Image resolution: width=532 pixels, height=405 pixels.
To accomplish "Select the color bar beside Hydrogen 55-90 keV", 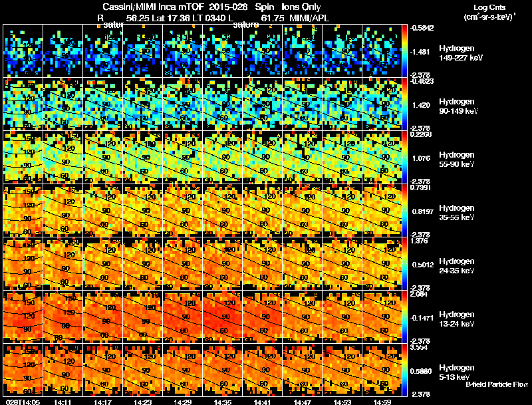I will point(404,158).
